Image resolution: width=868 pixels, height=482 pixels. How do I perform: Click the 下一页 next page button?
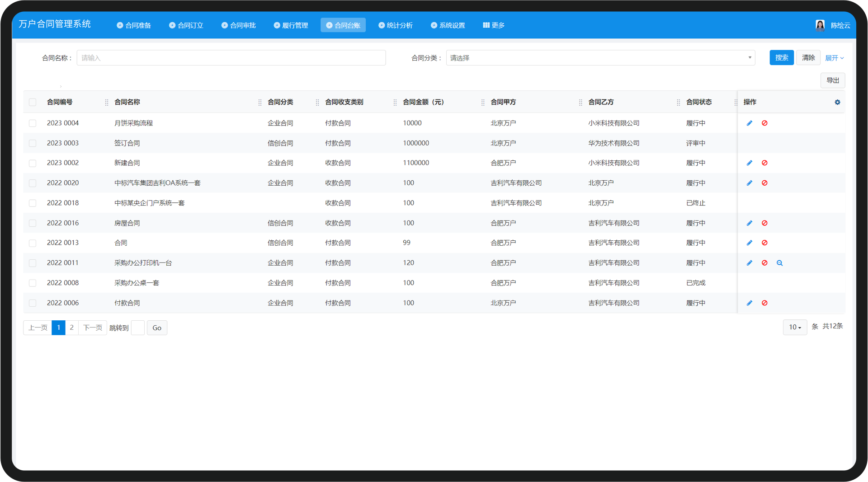(x=93, y=328)
